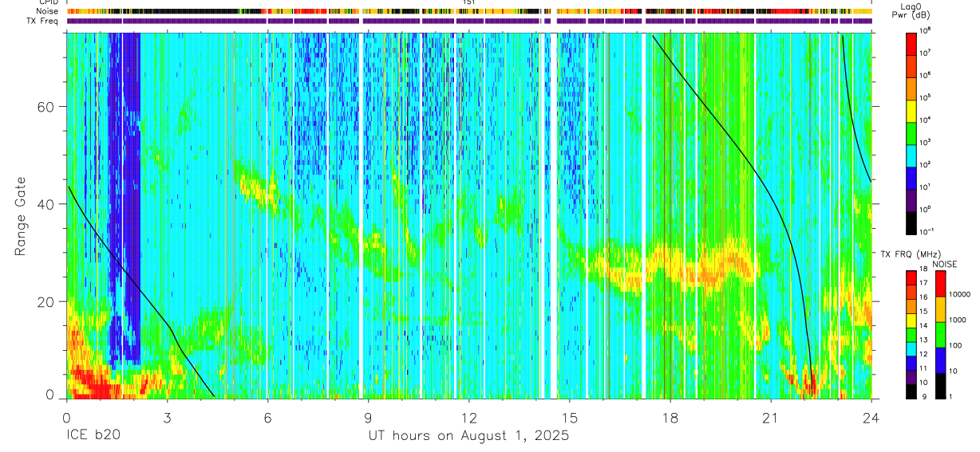Click the 'NOISE' colorbar title
980x452 pixels.
(943, 263)
